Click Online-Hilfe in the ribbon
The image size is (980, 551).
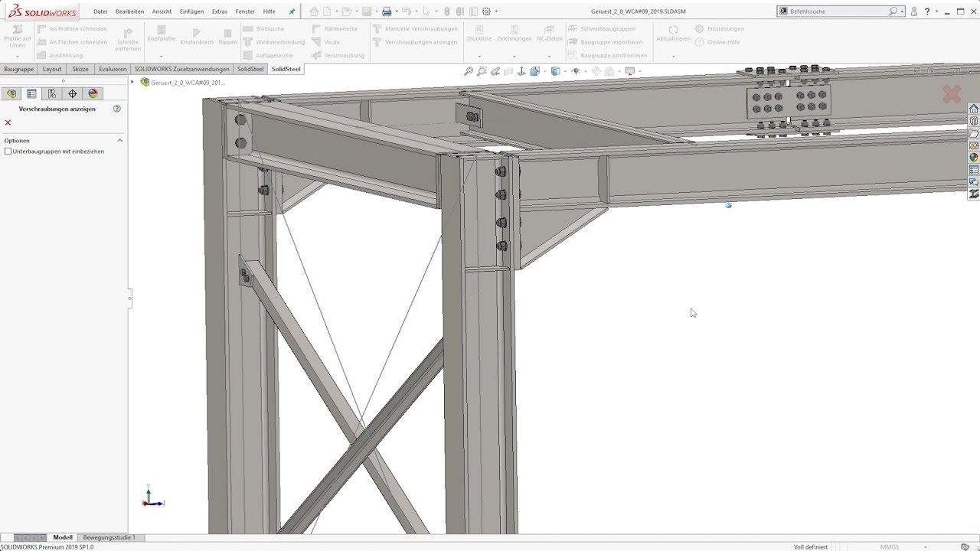click(x=717, y=42)
